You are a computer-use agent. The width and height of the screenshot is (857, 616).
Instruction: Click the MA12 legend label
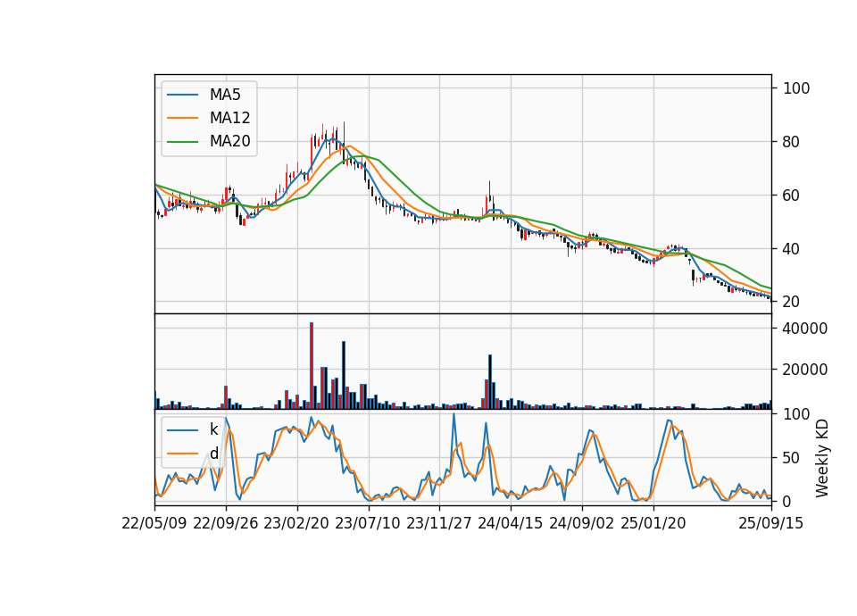229,118
